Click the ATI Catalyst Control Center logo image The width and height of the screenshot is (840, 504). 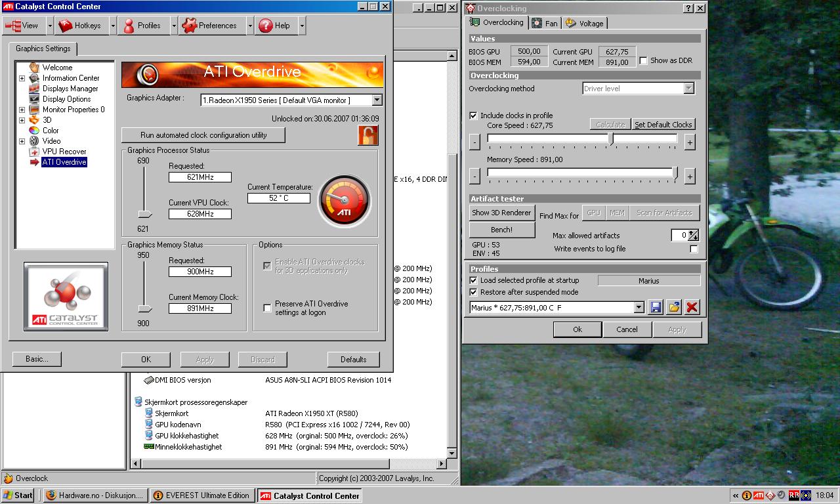pyautogui.click(x=66, y=297)
